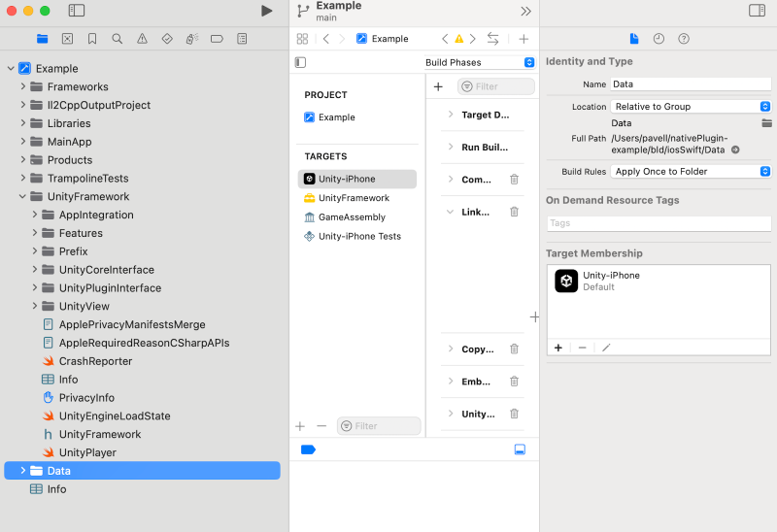The image size is (777, 532).
Task: Select the Unity-iPhone target
Action: click(x=357, y=179)
